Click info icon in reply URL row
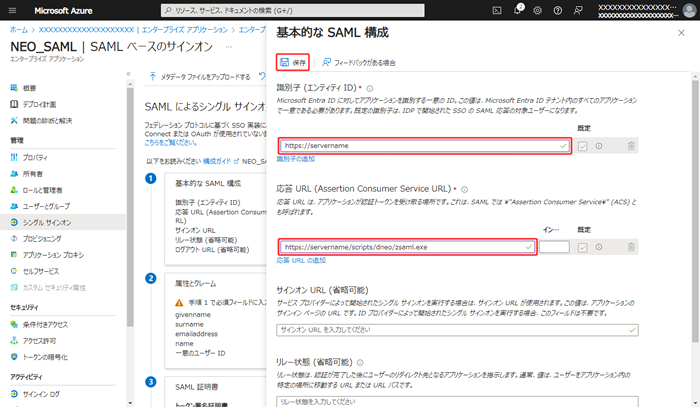Screen dimensions: 700x407 [599, 247]
